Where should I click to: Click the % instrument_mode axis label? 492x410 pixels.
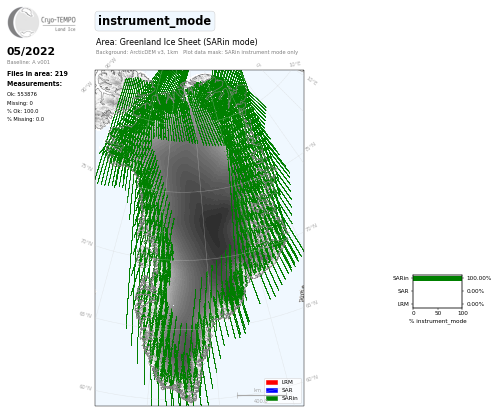coord(438,321)
